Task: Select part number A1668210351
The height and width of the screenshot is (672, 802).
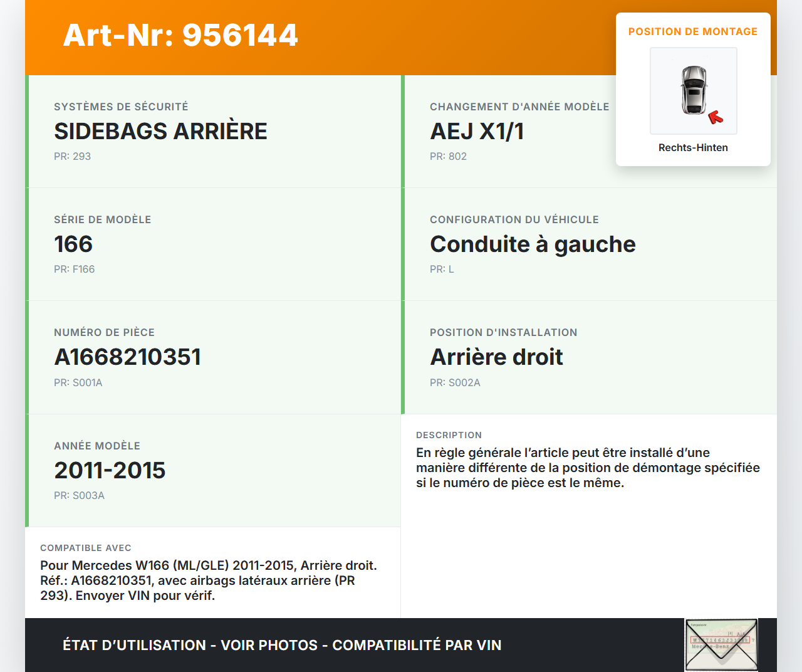Action: [x=127, y=357]
